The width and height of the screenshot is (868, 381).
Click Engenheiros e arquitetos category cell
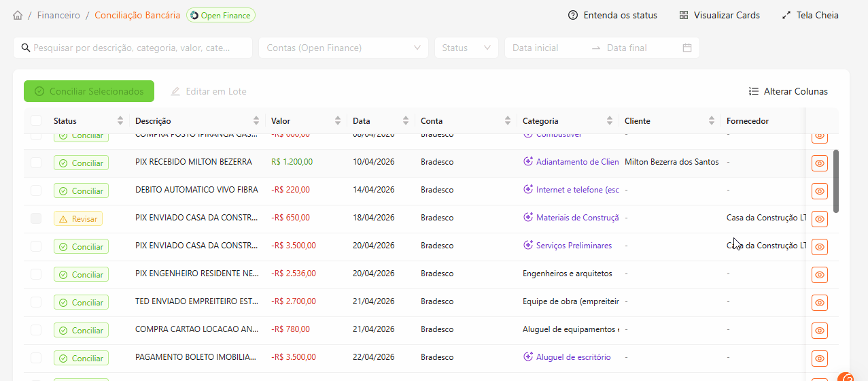point(568,274)
